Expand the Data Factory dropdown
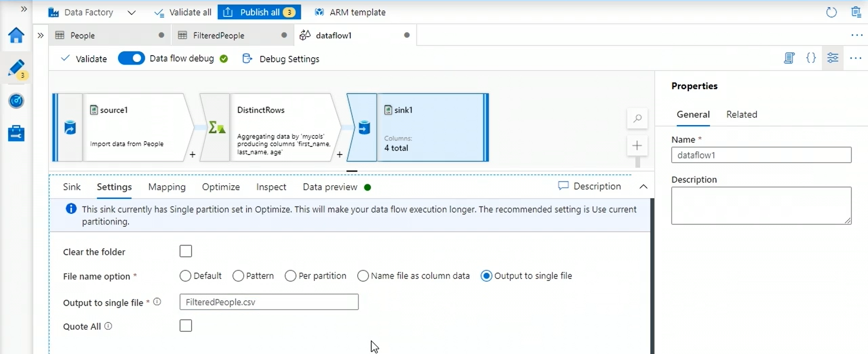The height and width of the screenshot is (354, 868). pos(132,13)
